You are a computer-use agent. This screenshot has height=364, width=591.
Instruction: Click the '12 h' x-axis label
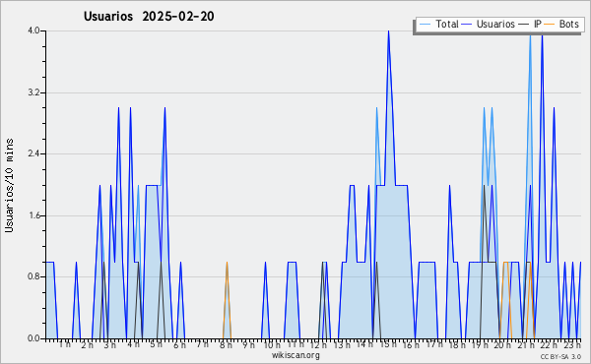click(x=318, y=345)
